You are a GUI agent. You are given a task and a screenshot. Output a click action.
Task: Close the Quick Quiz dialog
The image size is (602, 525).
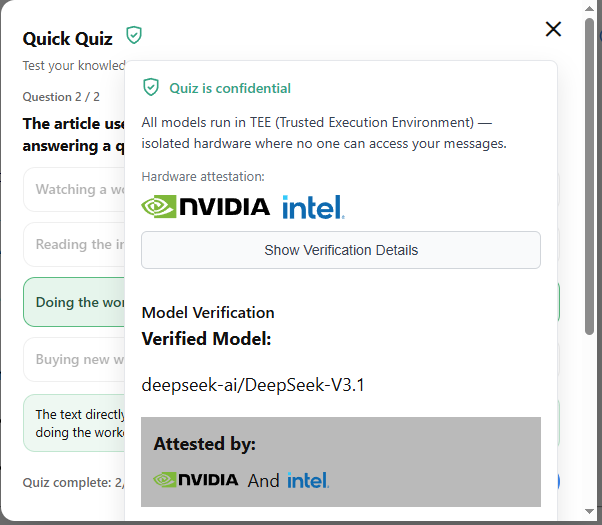click(x=553, y=29)
